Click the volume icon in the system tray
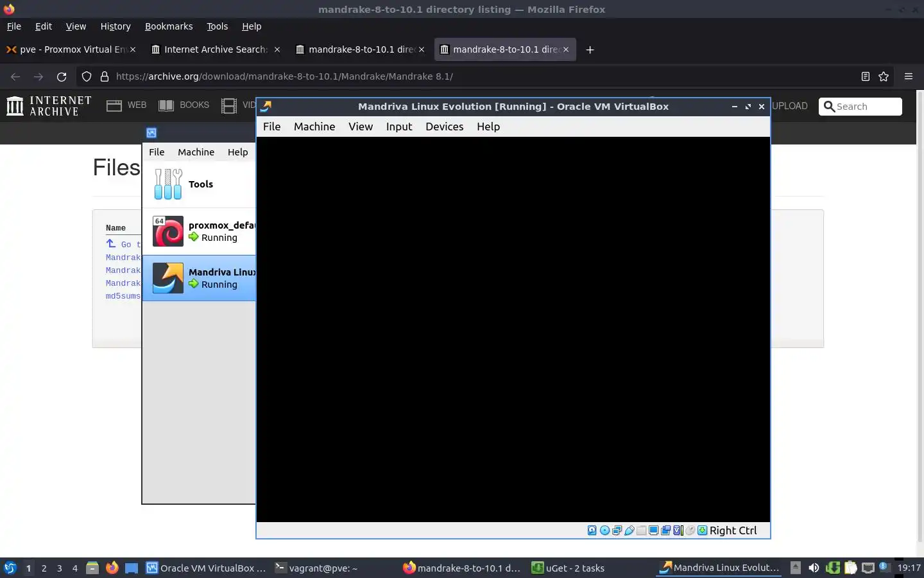This screenshot has height=578, width=924. pyautogui.click(x=814, y=568)
